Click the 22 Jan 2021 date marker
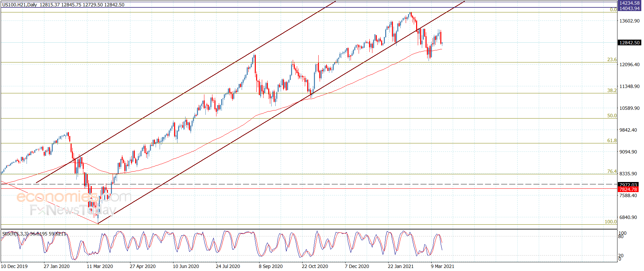 401,266
